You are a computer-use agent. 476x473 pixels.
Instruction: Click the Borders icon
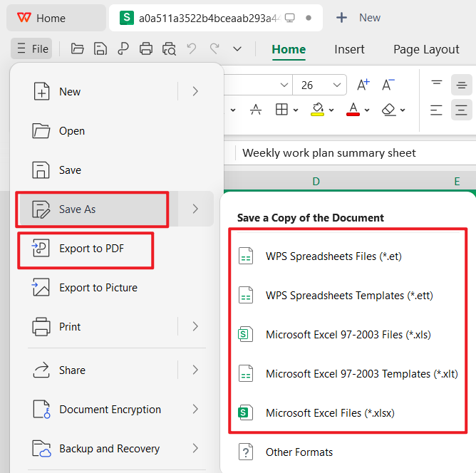click(281, 110)
